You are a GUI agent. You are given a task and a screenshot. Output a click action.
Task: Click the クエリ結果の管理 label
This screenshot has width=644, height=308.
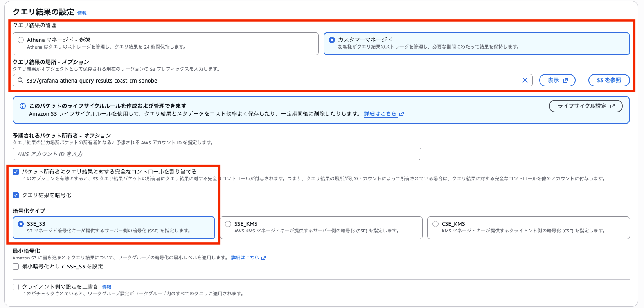coord(34,25)
